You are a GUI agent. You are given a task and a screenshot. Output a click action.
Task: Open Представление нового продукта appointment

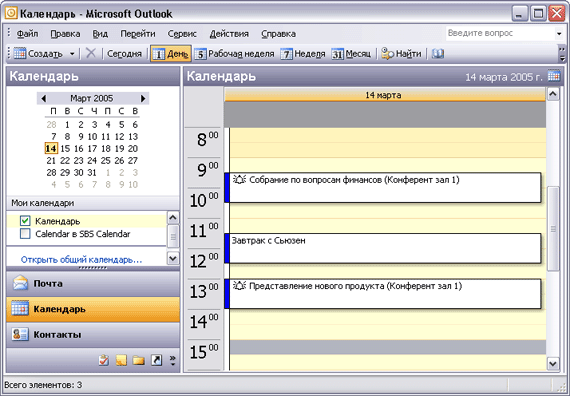[x=383, y=294]
